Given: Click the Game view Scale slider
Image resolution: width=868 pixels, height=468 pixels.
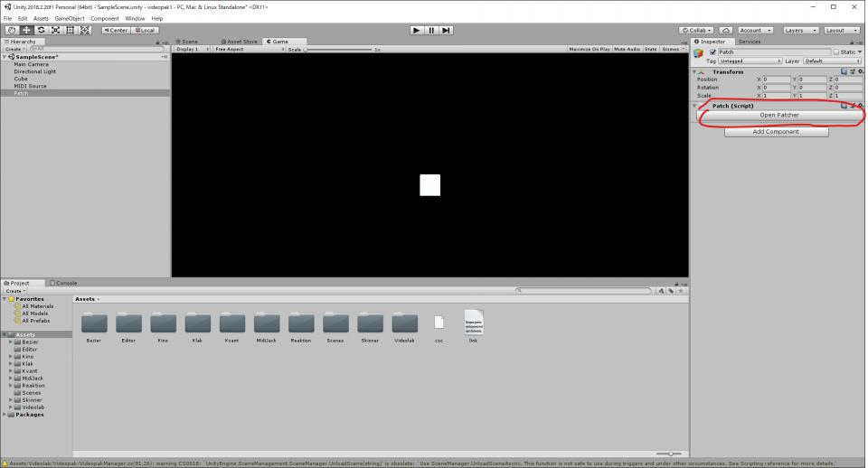Looking at the screenshot, I should (339, 49).
